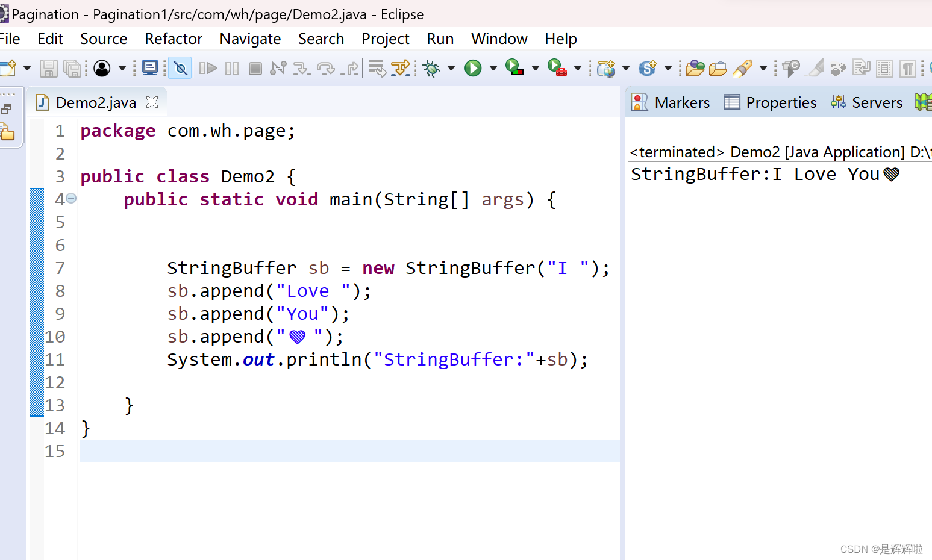Screen dimensions: 932x560
Task: Click the Package Explorer icon in sidebar
Action: [x=7, y=132]
